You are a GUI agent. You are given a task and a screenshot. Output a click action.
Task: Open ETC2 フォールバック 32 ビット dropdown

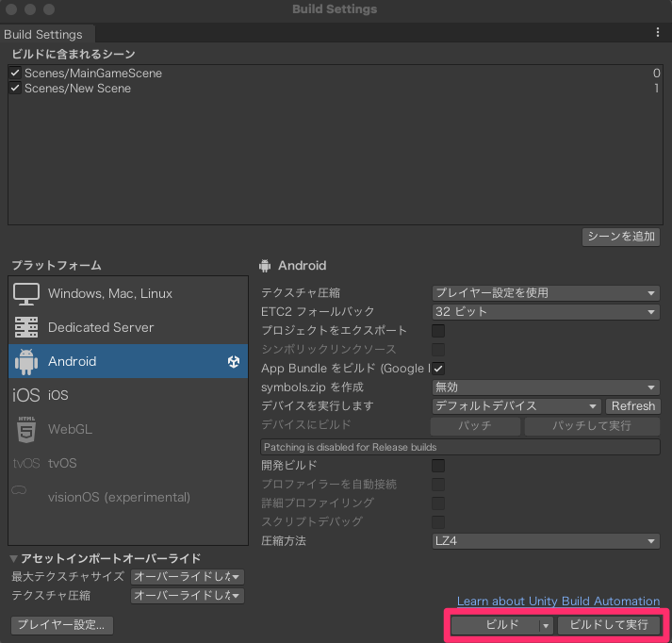(x=546, y=312)
